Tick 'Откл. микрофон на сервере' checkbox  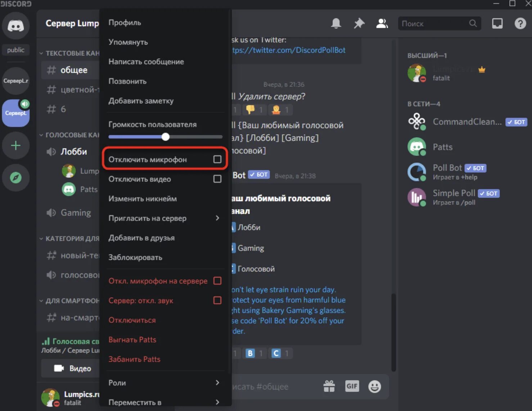217,281
